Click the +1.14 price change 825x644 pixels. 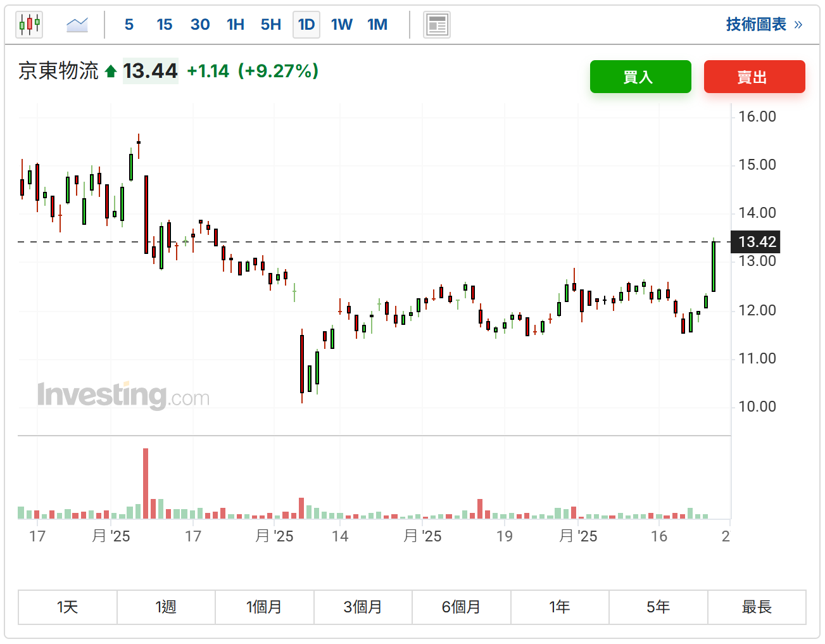point(208,71)
